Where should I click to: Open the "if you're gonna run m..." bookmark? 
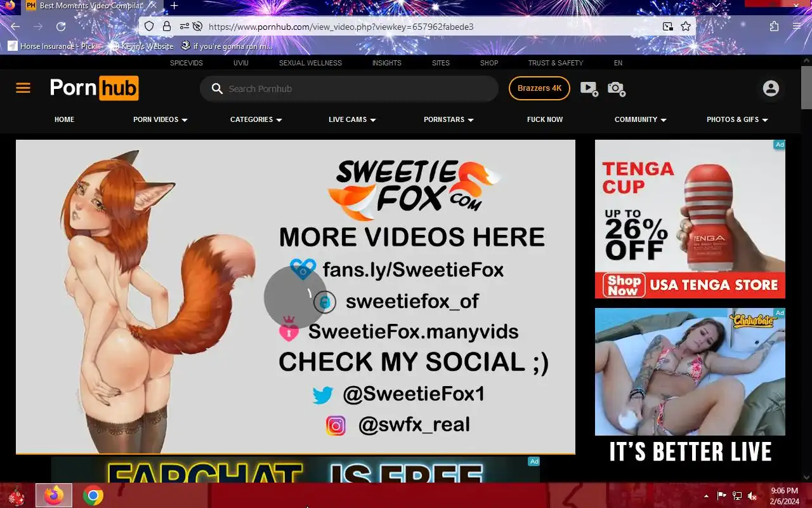226,46
